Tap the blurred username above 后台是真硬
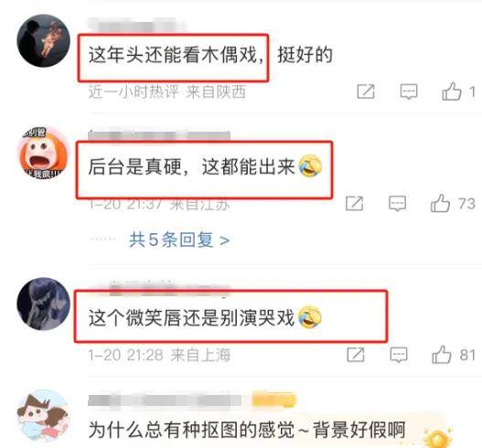The image size is (482, 448). [x=159, y=135]
